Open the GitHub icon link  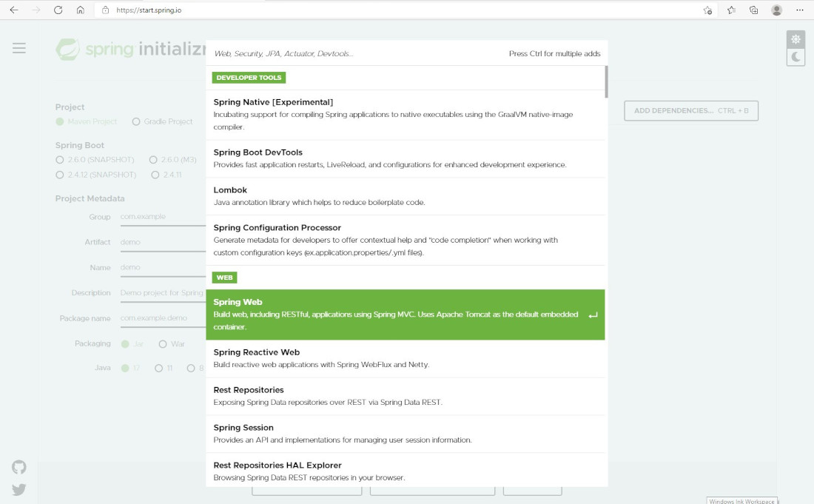point(19,467)
